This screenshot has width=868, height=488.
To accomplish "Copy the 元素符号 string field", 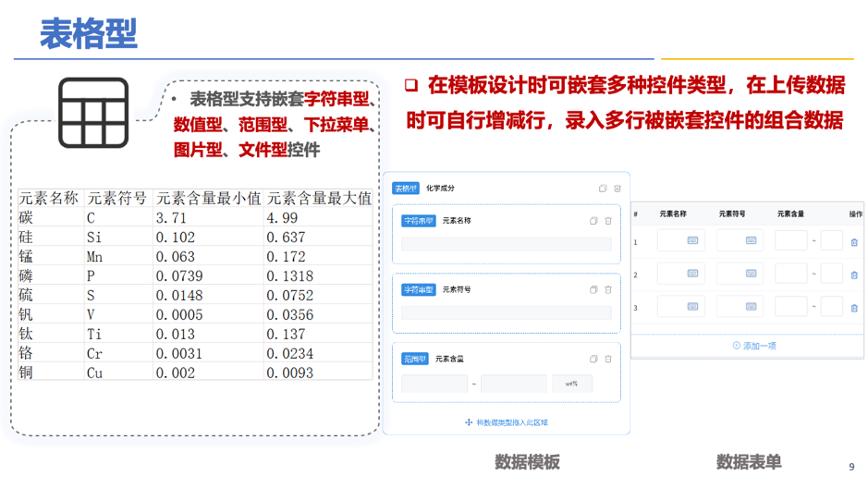I will (593, 289).
